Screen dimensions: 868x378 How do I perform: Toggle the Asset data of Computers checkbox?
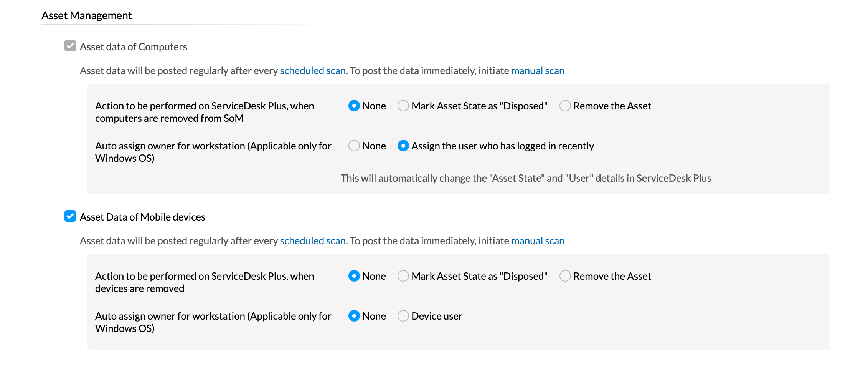[x=70, y=46]
